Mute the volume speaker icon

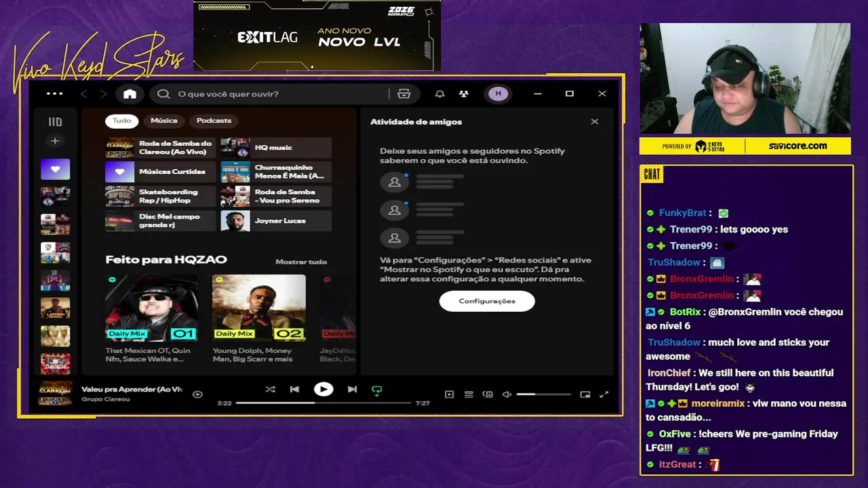[x=506, y=394]
